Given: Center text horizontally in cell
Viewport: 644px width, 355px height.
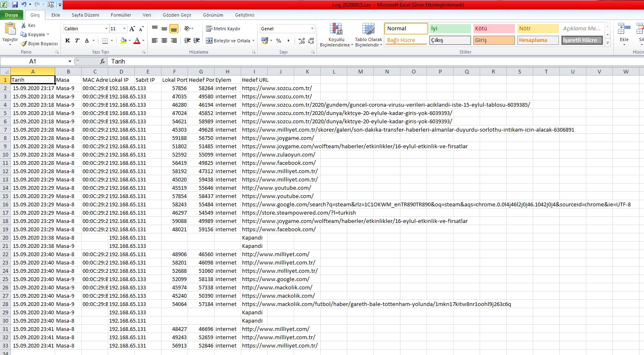Looking at the screenshot, I should [x=164, y=41].
